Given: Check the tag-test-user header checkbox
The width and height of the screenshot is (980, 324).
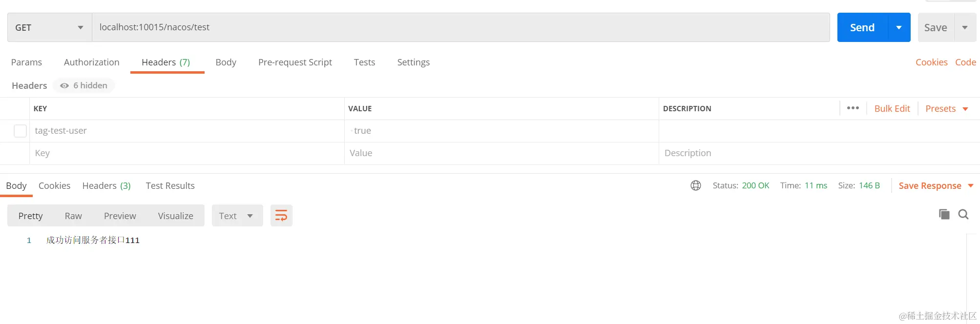Looking at the screenshot, I should [x=20, y=131].
